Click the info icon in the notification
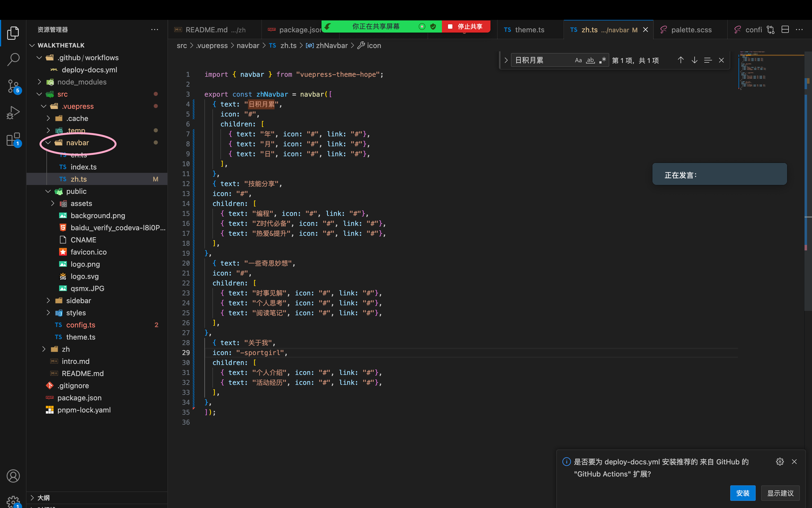812x508 pixels. pos(566,462)
